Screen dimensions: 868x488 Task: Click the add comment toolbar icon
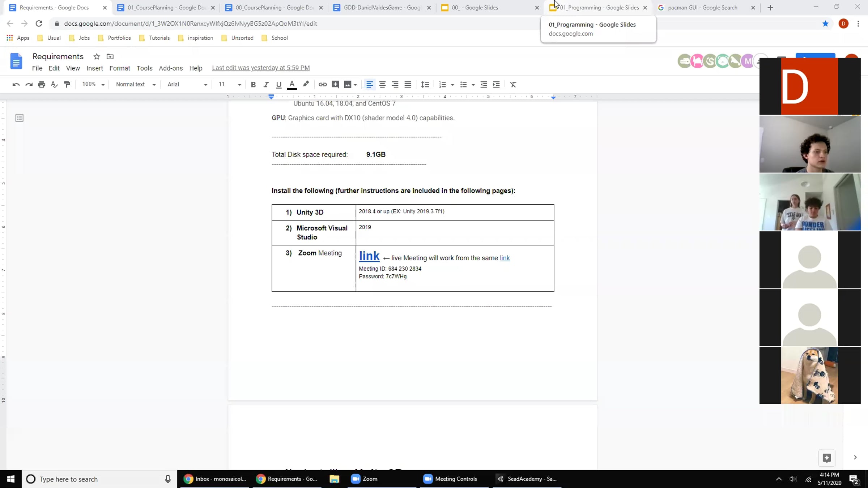pos(335,85)
